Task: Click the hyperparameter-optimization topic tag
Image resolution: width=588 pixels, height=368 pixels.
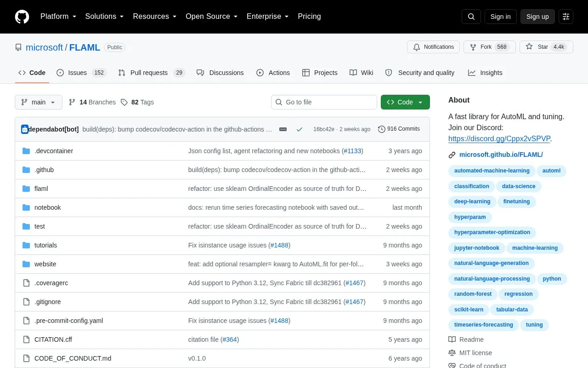Action: [492, 232]
